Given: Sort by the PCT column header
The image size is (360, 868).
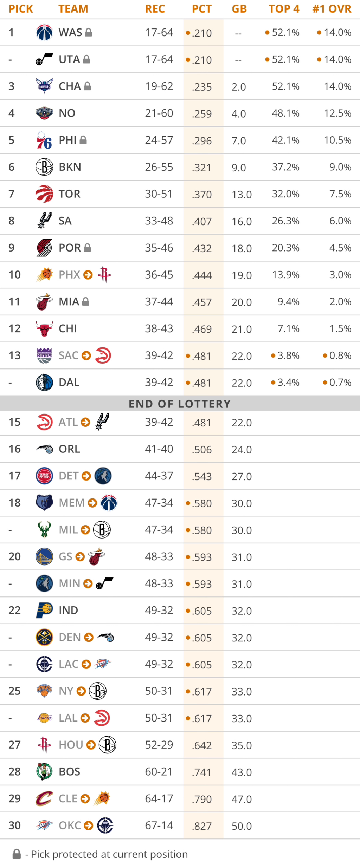Looking at the screenshot, I should 202,9.
